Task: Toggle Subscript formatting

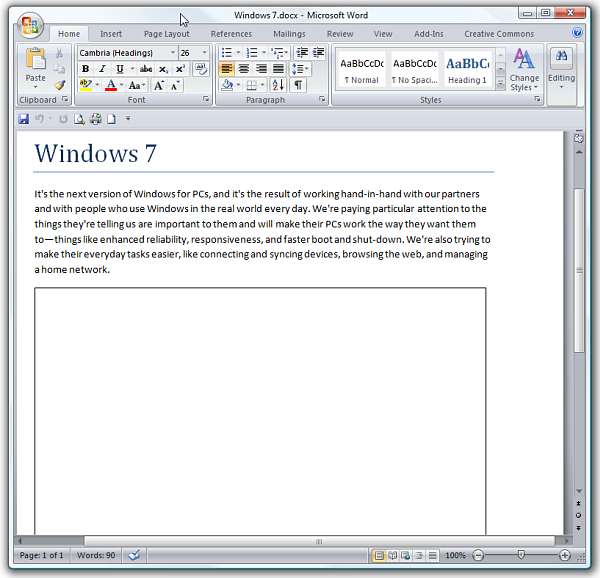Action: tap(163, 69)
